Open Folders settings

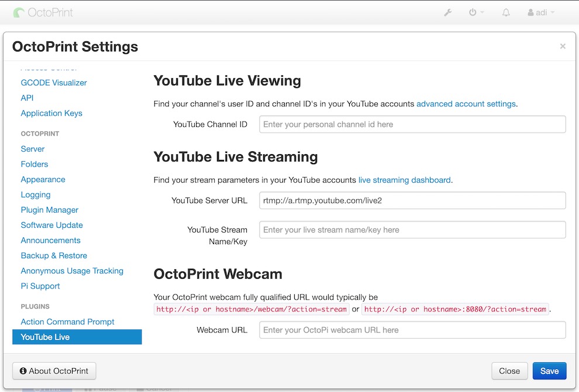35,164
